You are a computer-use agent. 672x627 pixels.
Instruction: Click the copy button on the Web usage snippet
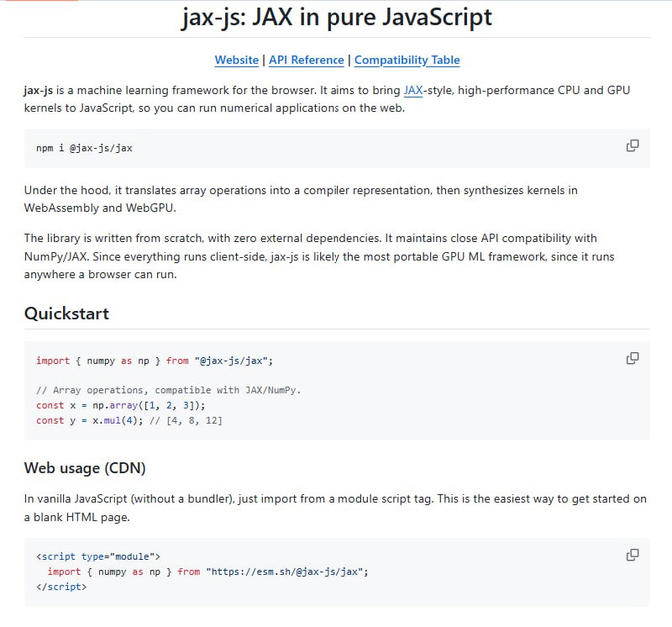(x=632, y=555)
